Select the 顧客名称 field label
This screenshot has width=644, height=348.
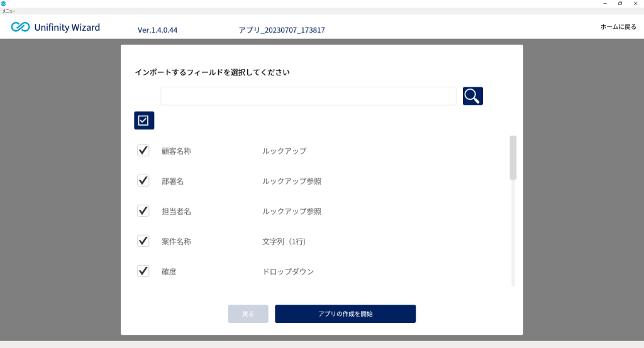click(176, 151)
